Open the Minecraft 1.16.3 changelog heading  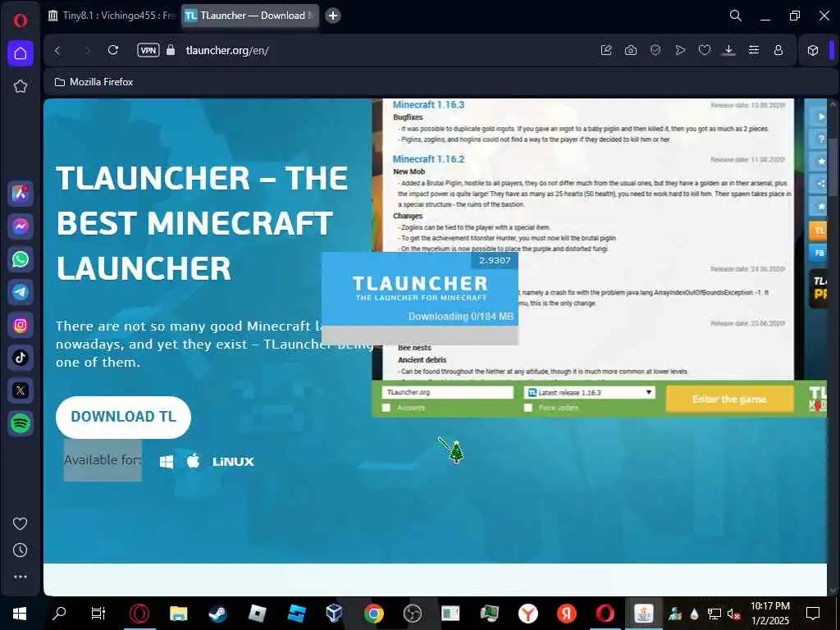(428, 104)
